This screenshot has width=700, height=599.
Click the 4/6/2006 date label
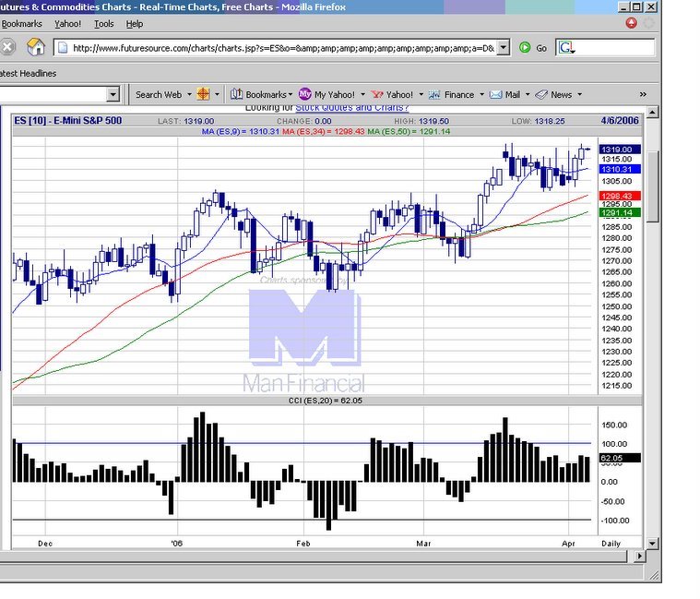pyautogui.click(x=620, y=121)
